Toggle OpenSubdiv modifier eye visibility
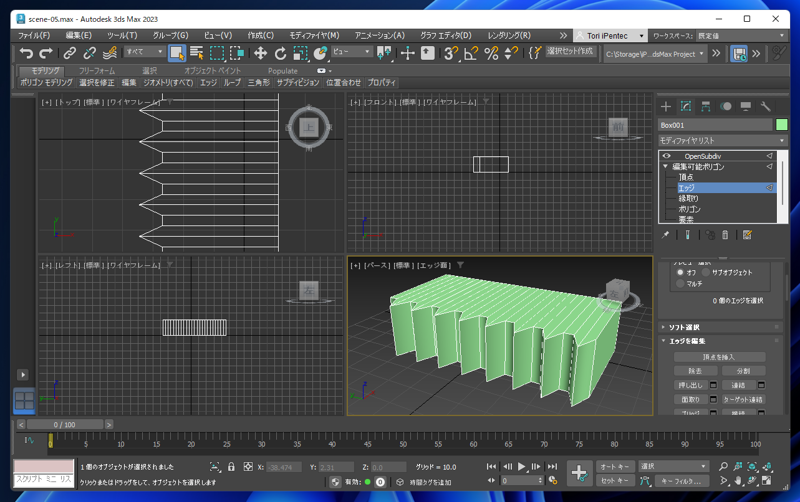 point(666,156)
